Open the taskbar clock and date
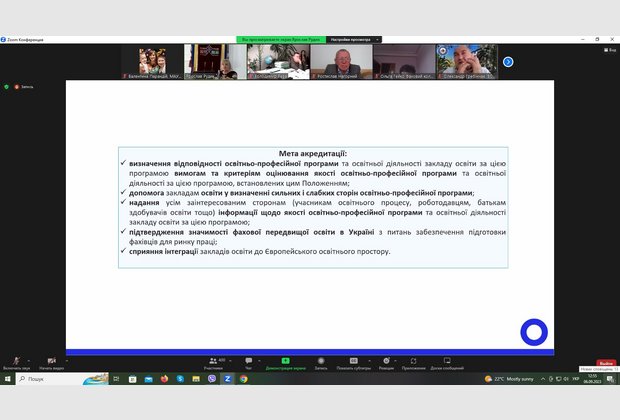 (x=592, y=379)
